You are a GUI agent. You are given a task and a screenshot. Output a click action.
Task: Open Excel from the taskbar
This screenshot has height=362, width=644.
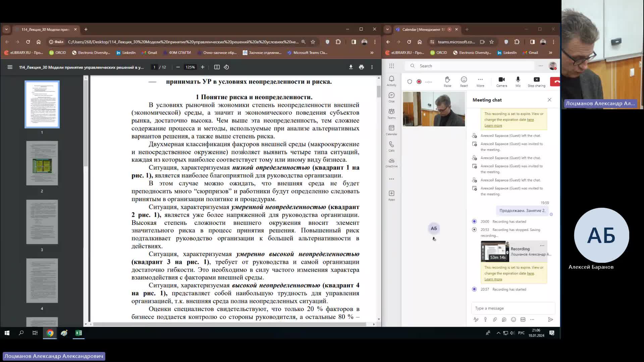click(78, 333)
